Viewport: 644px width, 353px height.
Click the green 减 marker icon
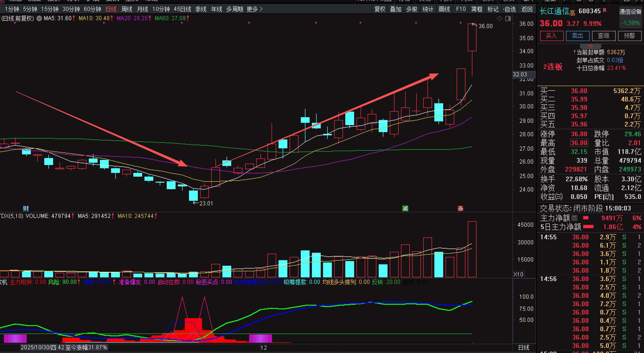(x=405, y=208)
